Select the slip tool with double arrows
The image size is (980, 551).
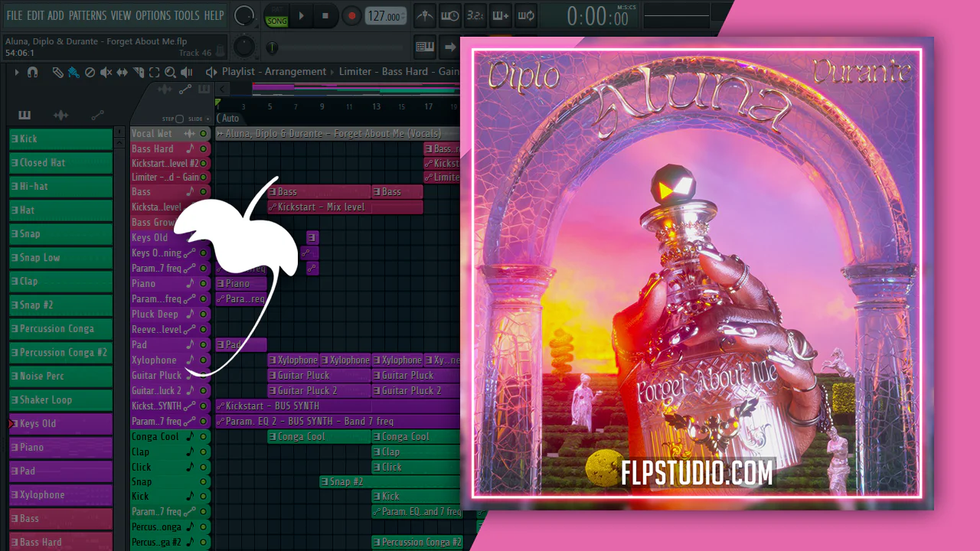(x=122, y=72)
